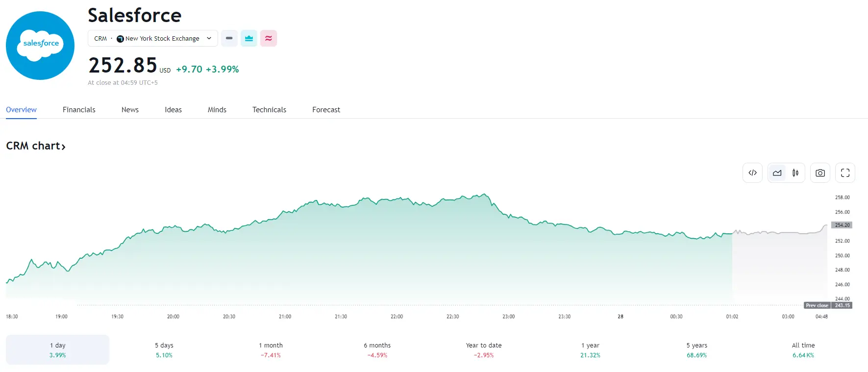Image resolution: width=868 pixels, height=372 pixels.
Task: Click the 252.85 price value
Action: [x=123, y=65]
